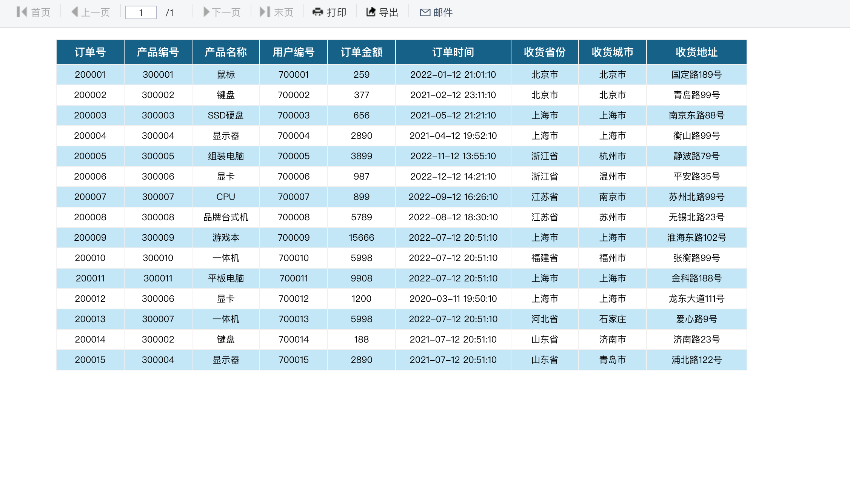Click the order amount 15666 cell
Image resolution: width=850 pixels, height=504 pixels.
pyautogui.click(x=361, y=238)
